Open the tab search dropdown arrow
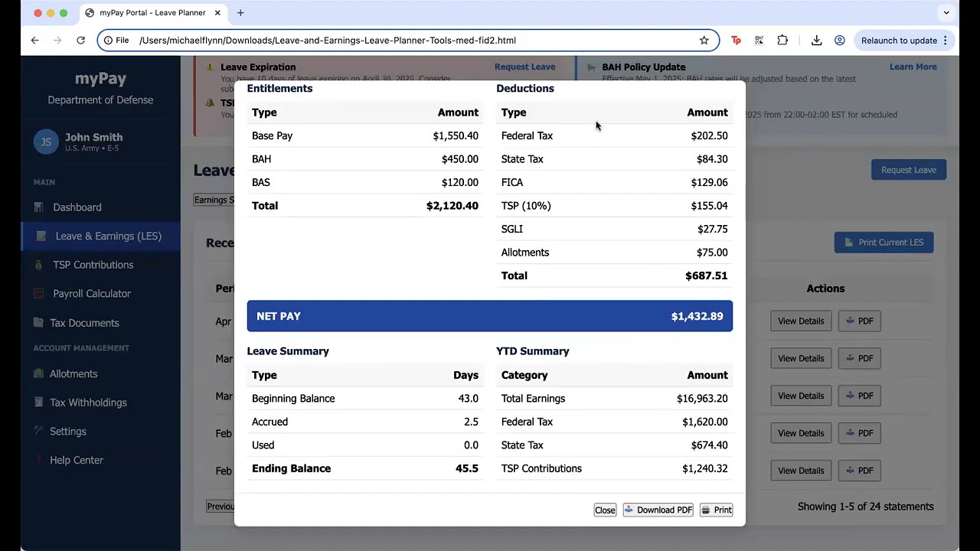 946,12
